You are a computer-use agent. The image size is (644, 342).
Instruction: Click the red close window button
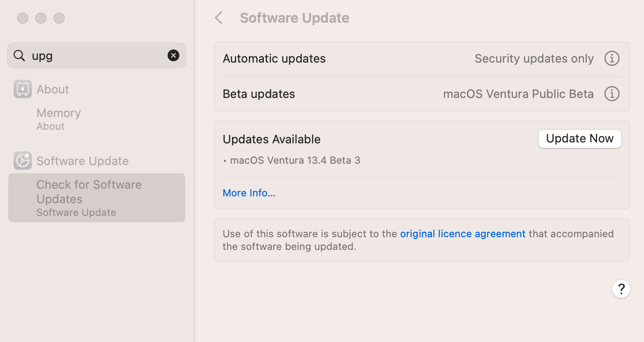pos(23,18)
